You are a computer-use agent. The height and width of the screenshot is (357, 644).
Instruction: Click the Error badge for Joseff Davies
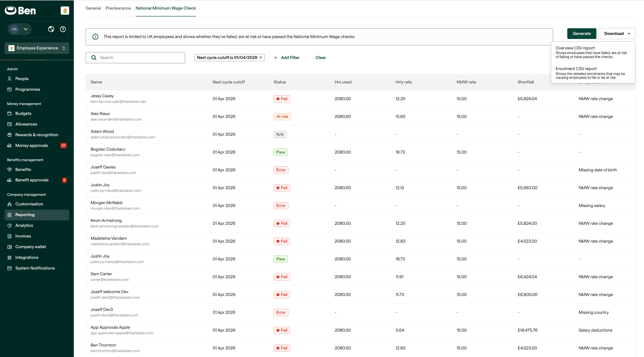click(281, 170)
